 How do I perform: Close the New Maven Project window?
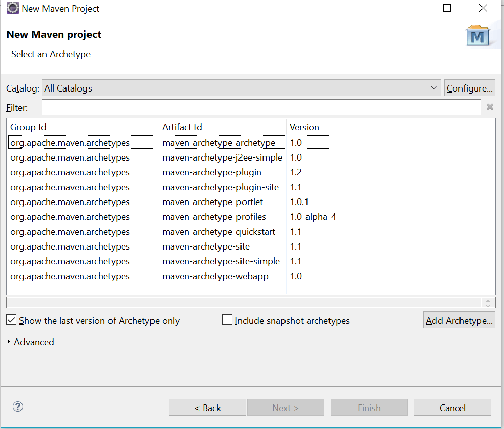click(x=483, y=8)
